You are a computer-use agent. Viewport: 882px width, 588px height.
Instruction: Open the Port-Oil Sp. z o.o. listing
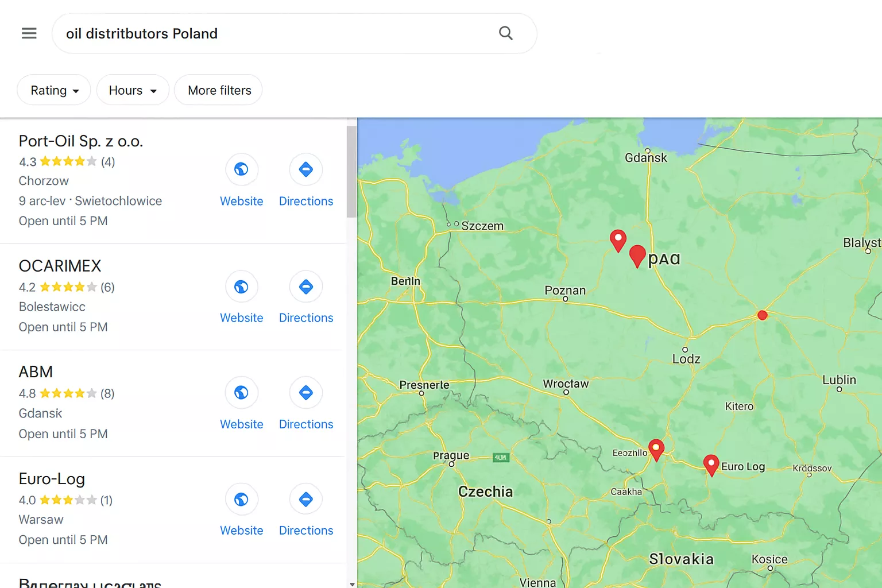click(x=80, y=141)
